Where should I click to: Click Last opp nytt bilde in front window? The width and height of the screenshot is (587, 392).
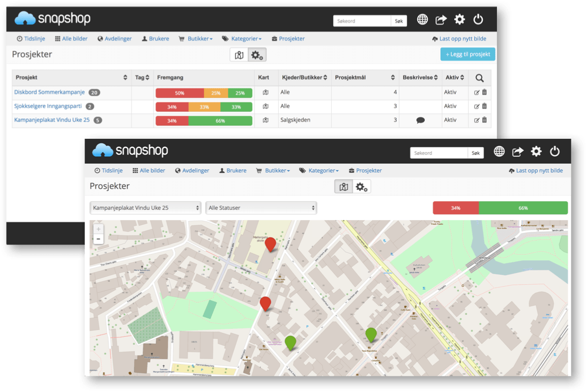[536, 170]
